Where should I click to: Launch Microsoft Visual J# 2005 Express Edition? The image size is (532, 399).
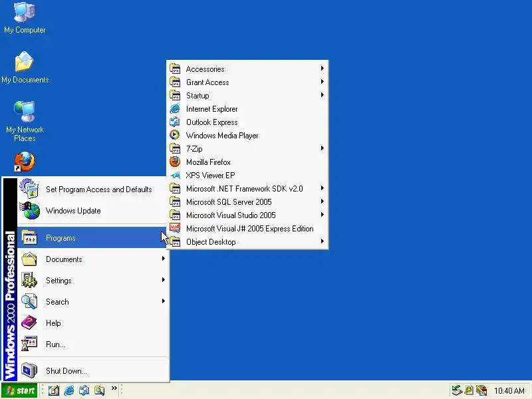pyautogui.click(x=247, y=229)
